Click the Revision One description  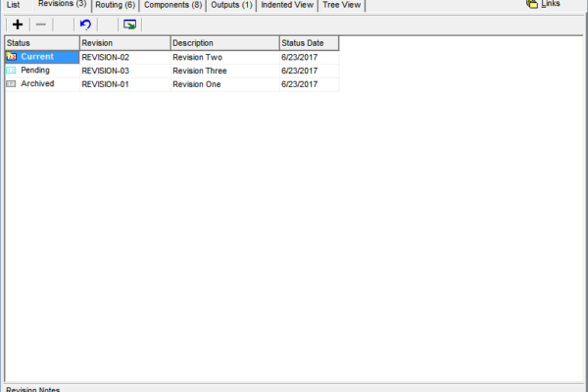coord(225,84)
